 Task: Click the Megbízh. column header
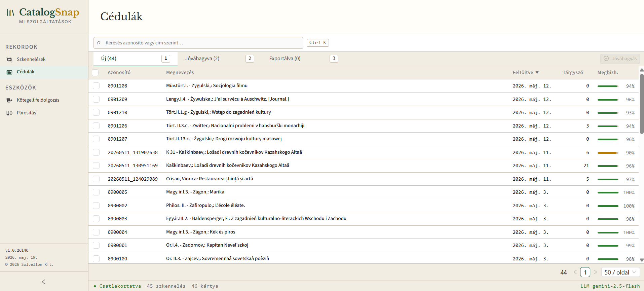(x=608, y=72)
